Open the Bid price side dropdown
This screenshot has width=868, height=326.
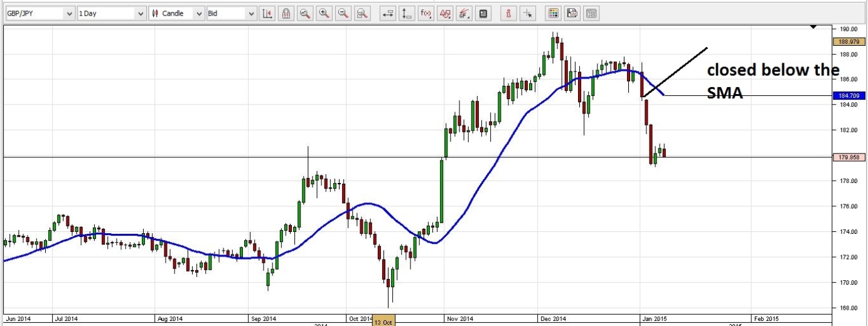(x=232, y=13)
